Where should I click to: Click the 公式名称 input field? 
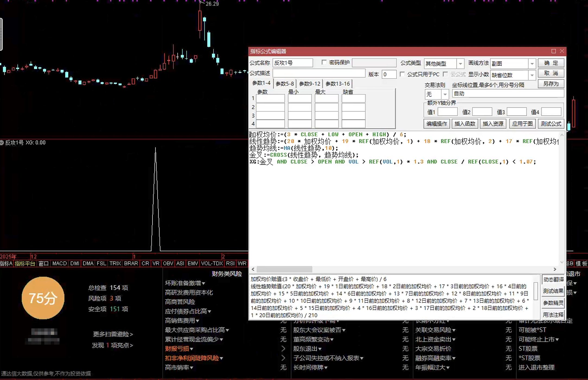(x=293, y=63)
